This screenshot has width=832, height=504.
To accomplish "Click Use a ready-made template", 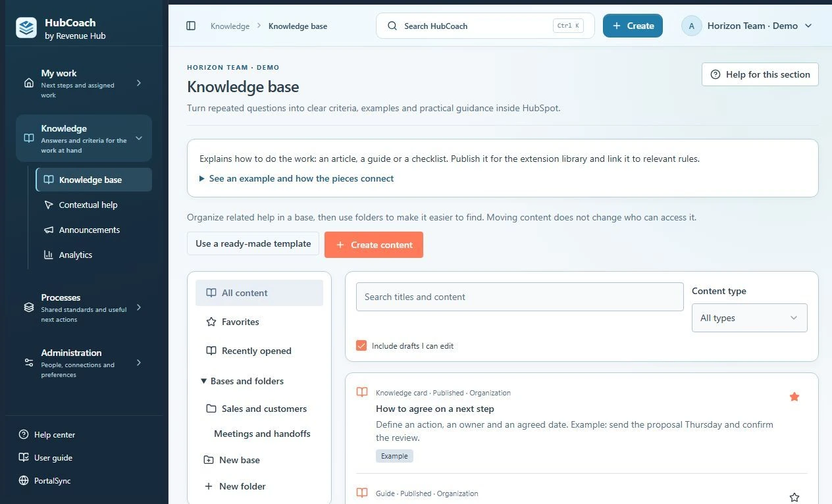I will [x=253, y=243].
